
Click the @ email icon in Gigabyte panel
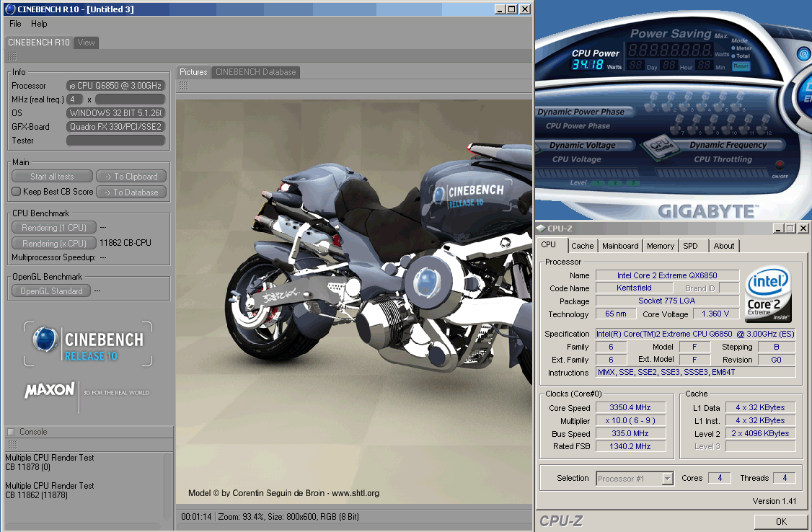(x=803, y=54)
